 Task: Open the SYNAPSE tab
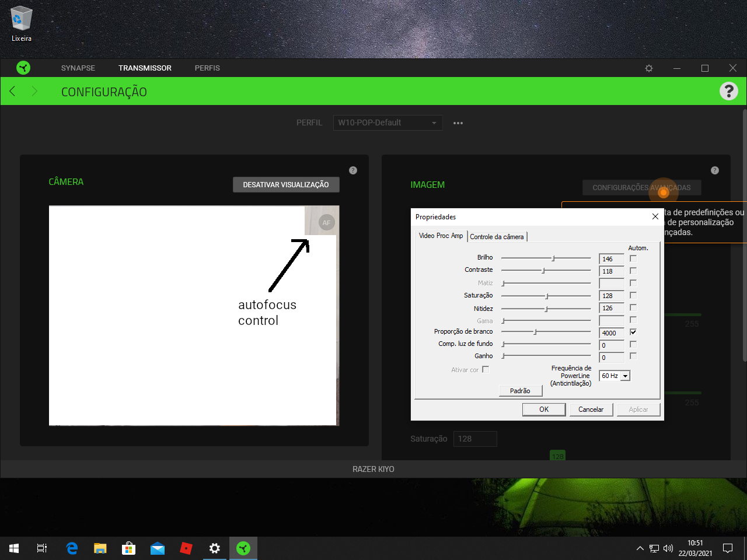tap(78, 68)
